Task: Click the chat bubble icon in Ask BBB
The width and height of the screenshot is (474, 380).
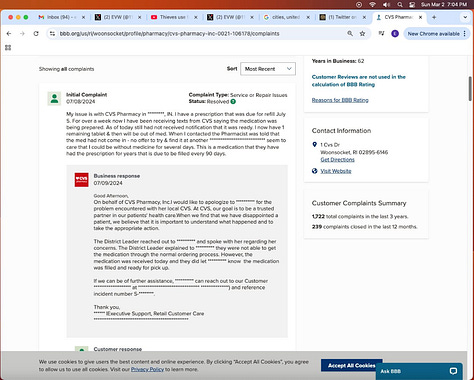Action: (453, 371)
